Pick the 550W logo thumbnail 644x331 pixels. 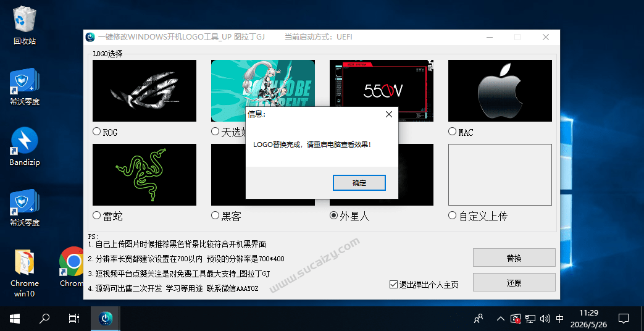click(x=382, y=83)
